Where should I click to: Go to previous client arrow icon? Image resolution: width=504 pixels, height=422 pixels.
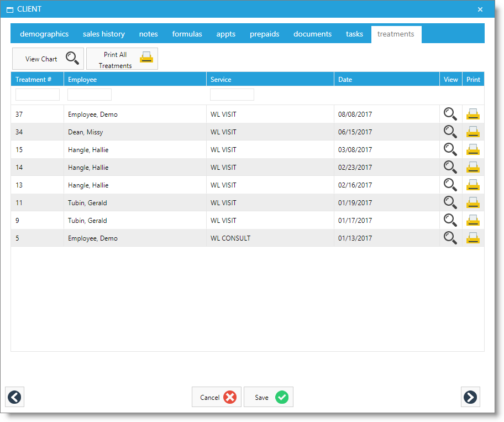[14, 397]
